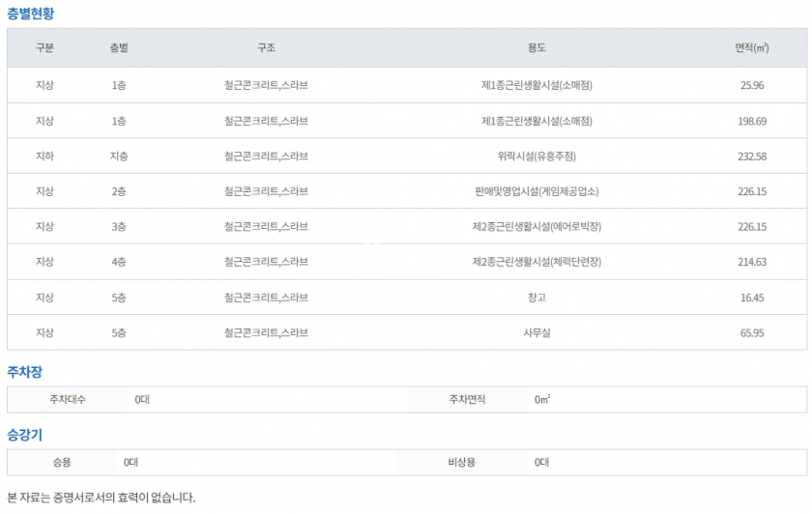Click the 승강기 section heading
812x514 pixels.
(24, 435)
